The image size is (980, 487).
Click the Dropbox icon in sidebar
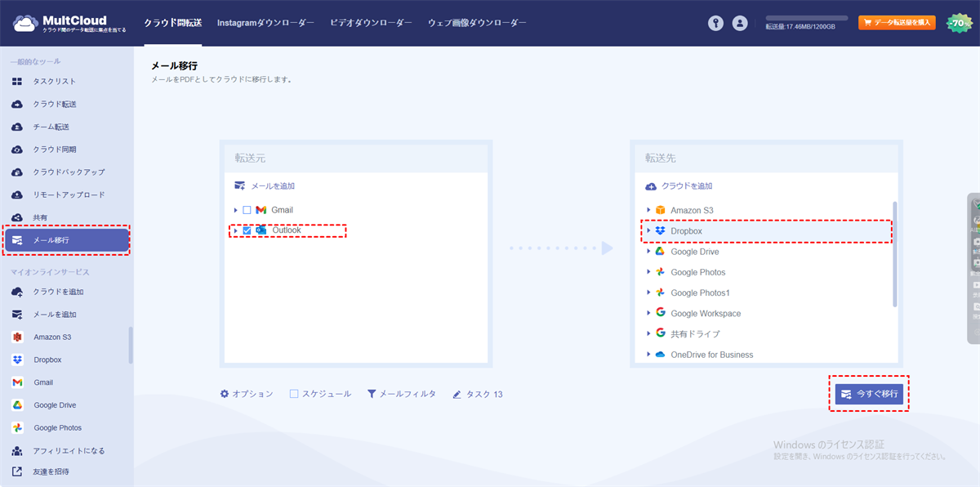point(17,360)
